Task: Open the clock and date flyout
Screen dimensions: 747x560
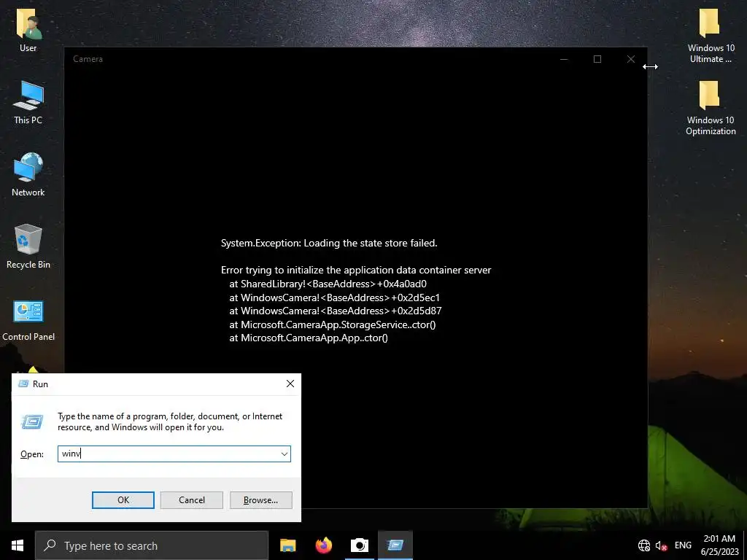Action: click(x=719, y=545)
